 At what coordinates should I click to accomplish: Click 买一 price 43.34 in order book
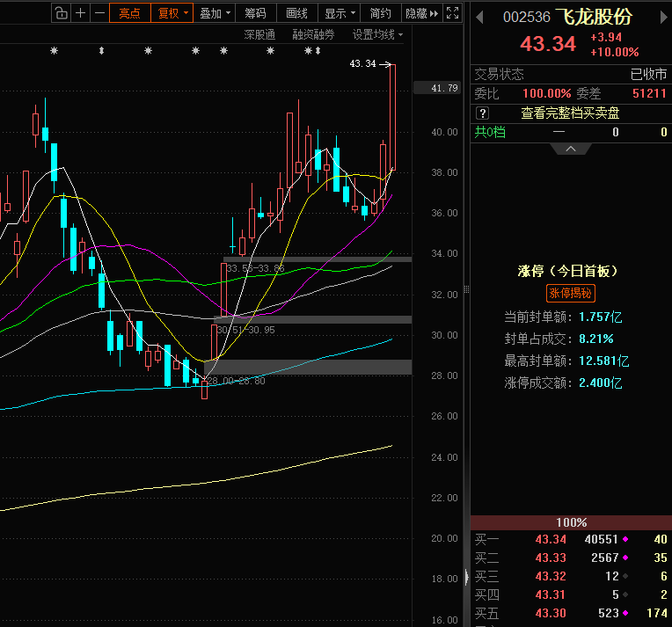click(551, 539)
